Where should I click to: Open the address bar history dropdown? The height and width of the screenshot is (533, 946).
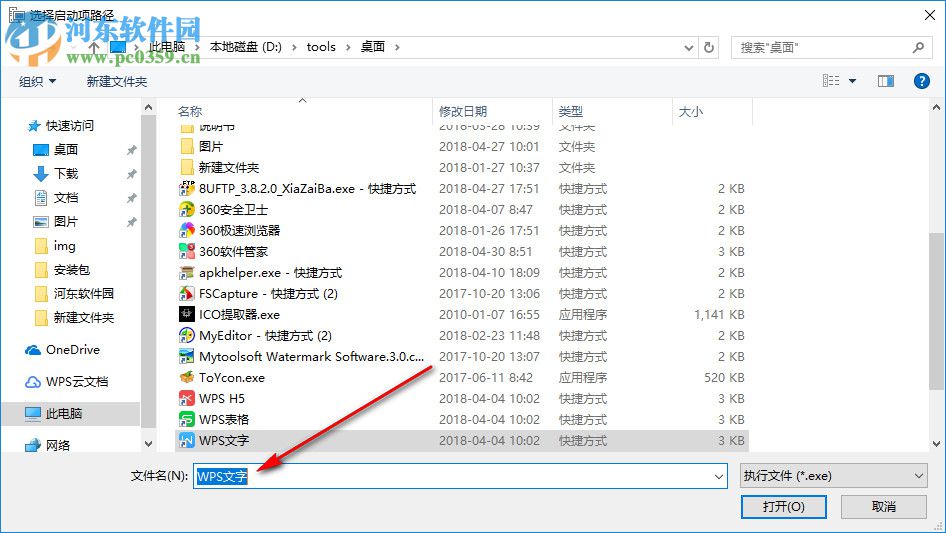click(x=688, y=47)
